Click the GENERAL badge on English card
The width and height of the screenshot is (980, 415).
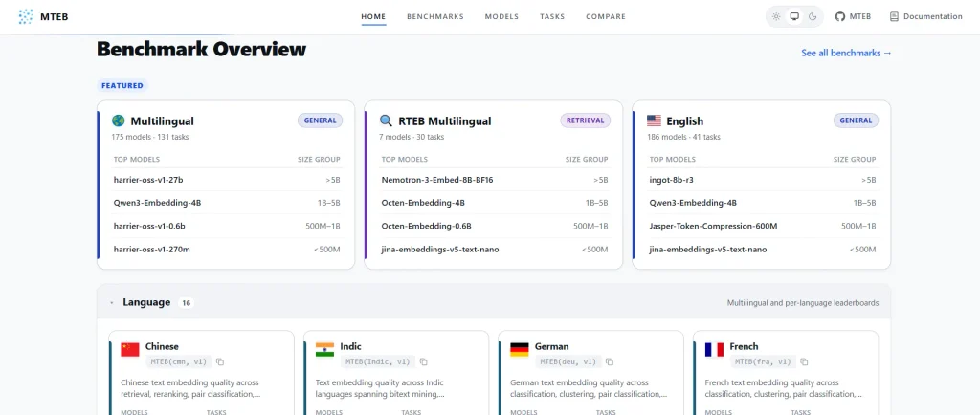coord(856,120)
